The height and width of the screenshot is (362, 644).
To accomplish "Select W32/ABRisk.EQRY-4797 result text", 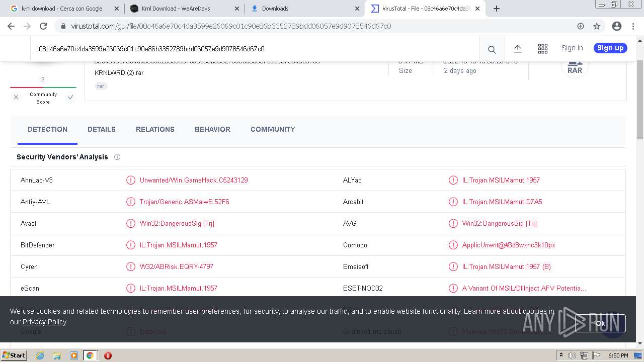I will [x=177, y=266].
